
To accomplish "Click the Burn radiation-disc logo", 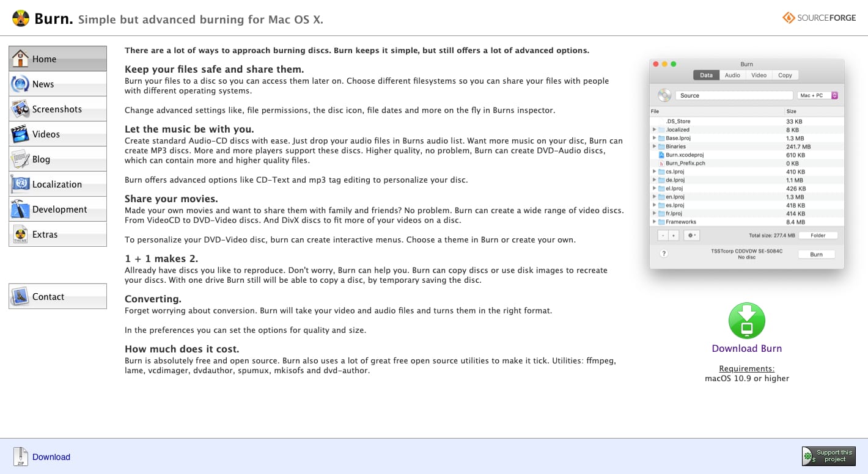I will (x=21, y=18).
